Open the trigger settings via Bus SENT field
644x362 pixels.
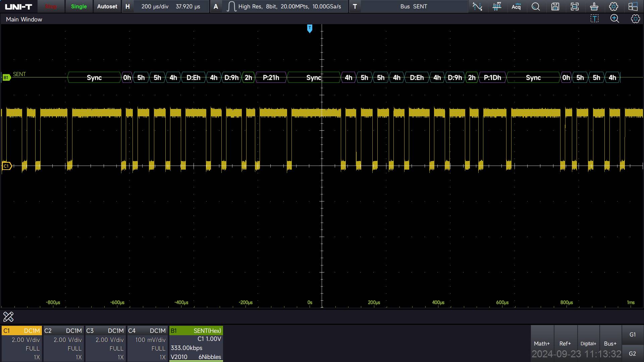(413, 6)
